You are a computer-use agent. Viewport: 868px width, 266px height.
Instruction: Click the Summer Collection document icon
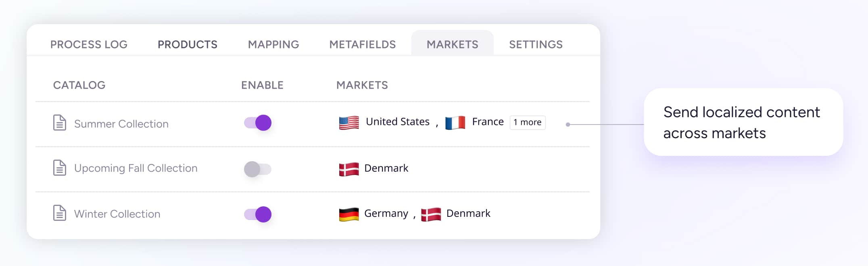click(x=60, y=123)
